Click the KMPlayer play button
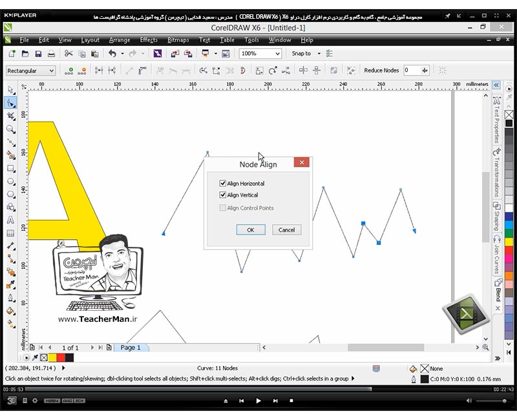 pyautogui.click(x=258, y=401)
